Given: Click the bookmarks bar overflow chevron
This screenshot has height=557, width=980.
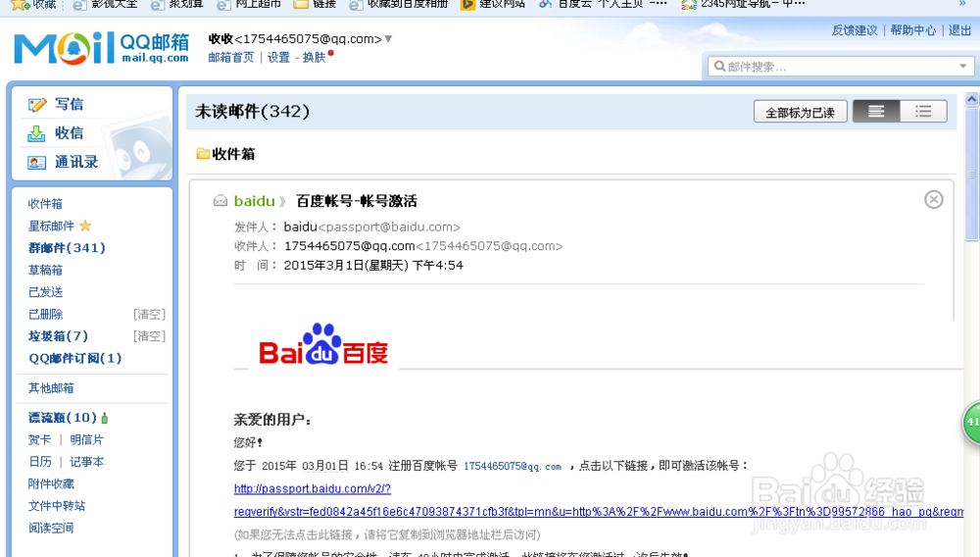Looking at the screenshot, I should [x=962, y=4].
